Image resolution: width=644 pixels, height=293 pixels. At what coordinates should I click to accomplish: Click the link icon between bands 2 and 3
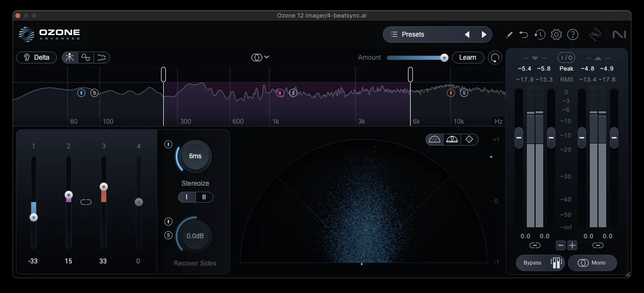click(x=86, y=202)
